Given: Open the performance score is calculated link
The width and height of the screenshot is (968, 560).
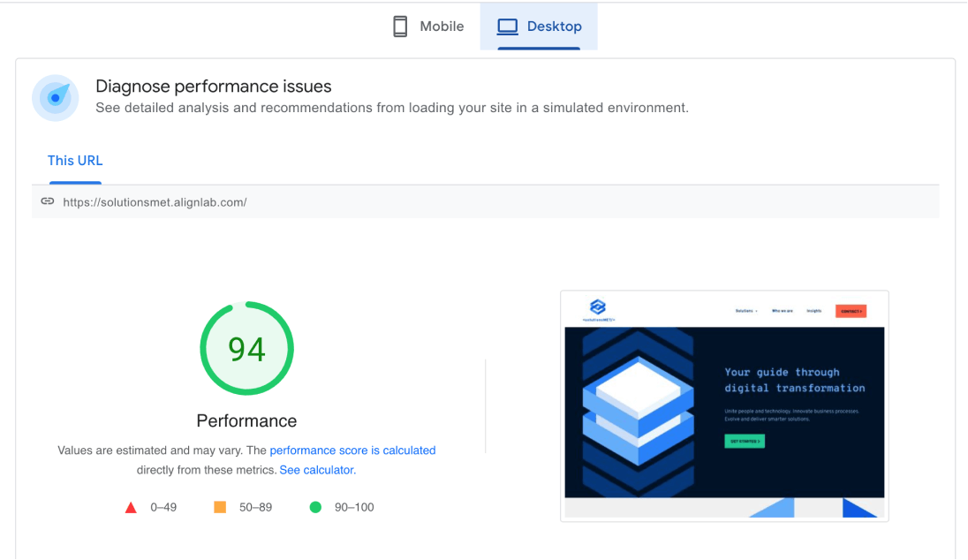Looking at the screenshot, I should pyautogui.click(x=352, y=450).
